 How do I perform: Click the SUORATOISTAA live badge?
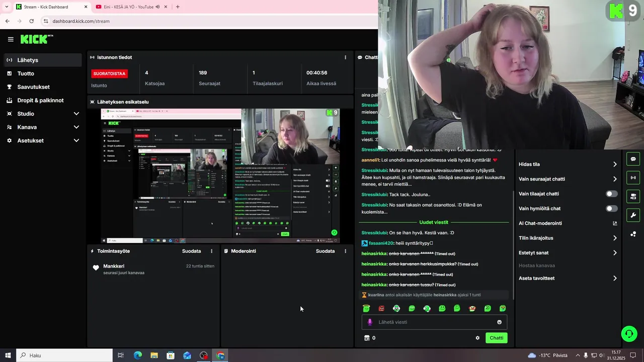tap(109, 73)
